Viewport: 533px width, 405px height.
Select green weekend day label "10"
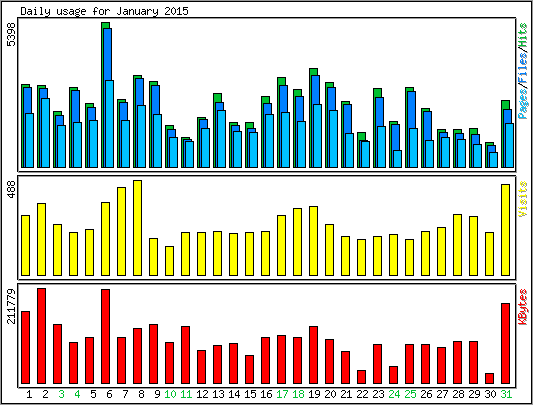(170, 394)
